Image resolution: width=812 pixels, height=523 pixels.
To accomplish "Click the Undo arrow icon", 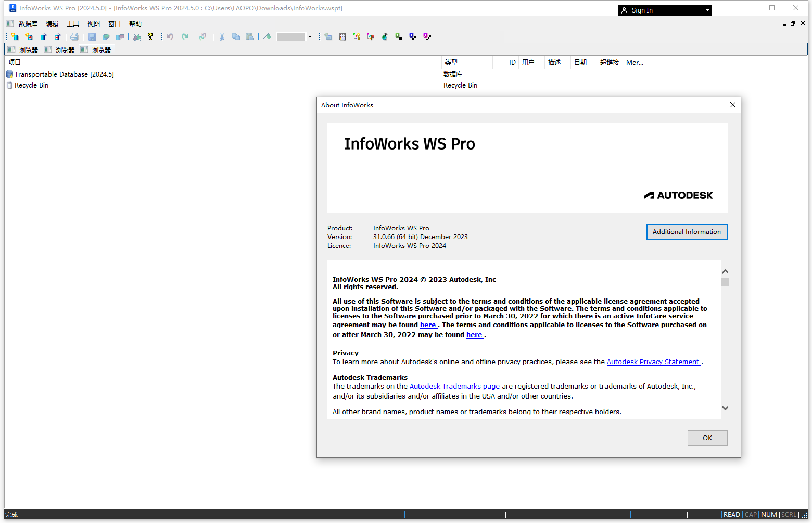I will tap(170, 36).
